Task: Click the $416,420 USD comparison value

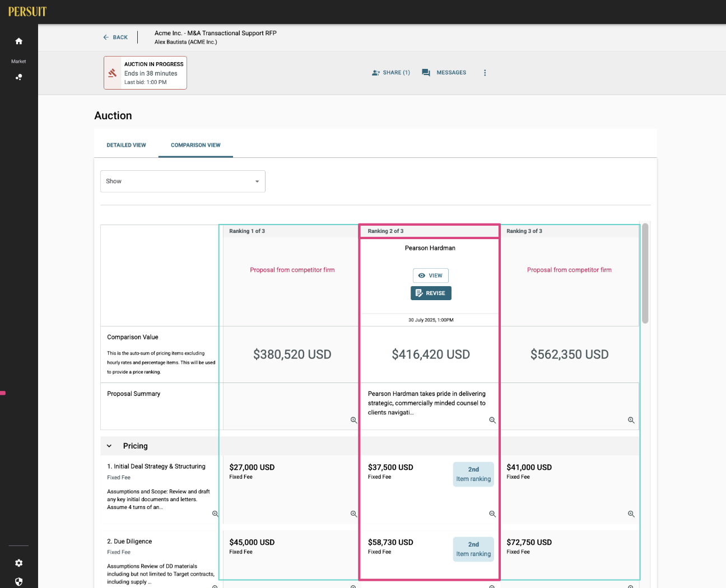Action: coord(431,354)
